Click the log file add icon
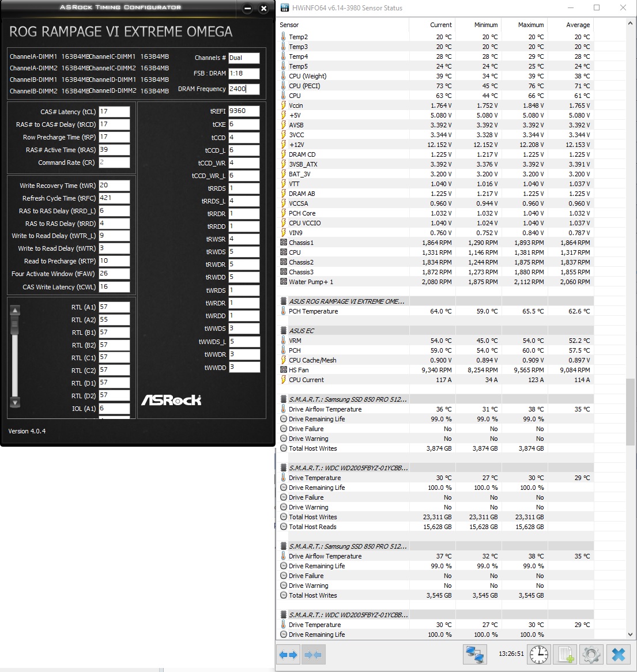The image size is (637, 672). (x=565, y=655)
